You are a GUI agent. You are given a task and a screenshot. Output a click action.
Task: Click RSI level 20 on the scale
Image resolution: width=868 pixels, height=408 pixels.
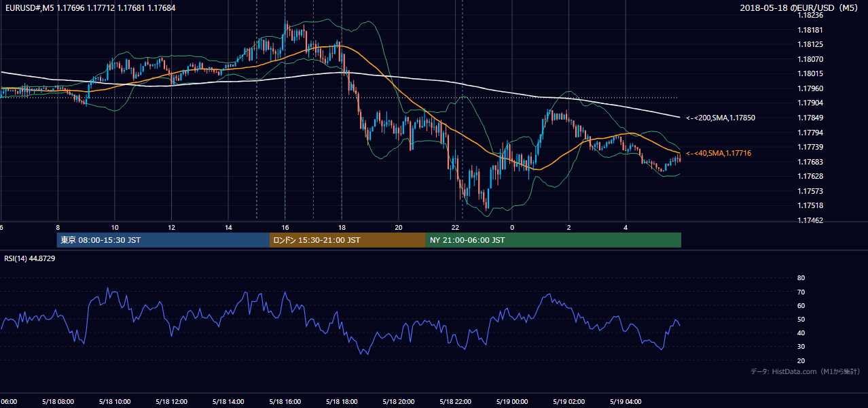click(801, 360)
